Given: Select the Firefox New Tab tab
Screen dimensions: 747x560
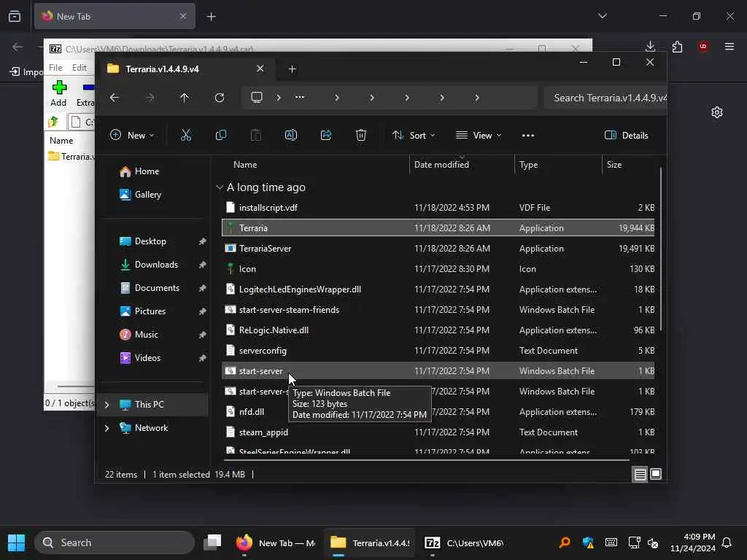Looking at the screenshot, I should tap(115, 16).
